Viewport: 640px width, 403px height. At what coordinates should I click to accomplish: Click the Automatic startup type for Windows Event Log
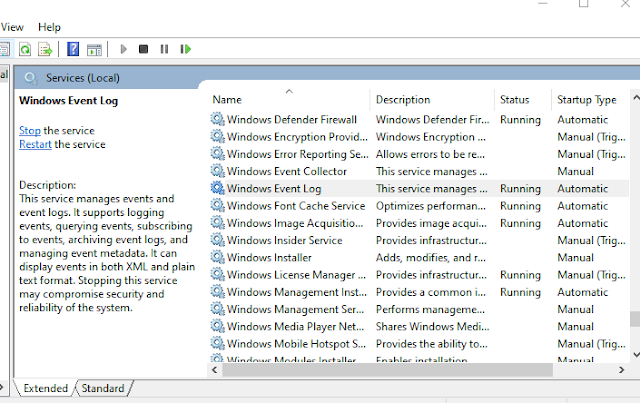[x=583, y=189]
